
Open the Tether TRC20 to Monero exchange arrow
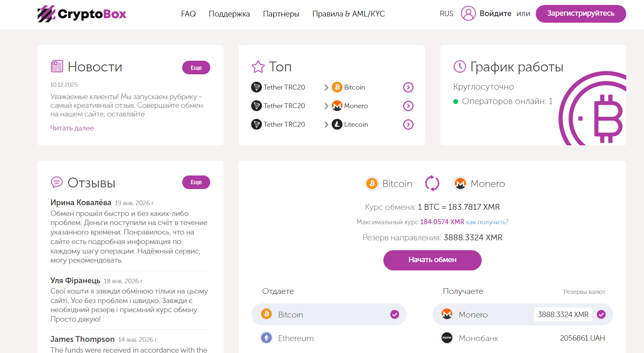(408, 106)
